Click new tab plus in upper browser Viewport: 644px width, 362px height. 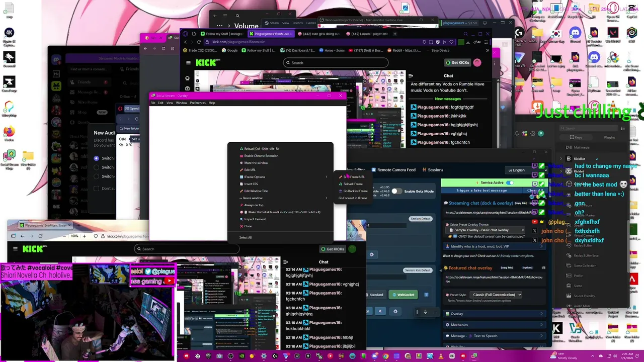tap(395, 34)
